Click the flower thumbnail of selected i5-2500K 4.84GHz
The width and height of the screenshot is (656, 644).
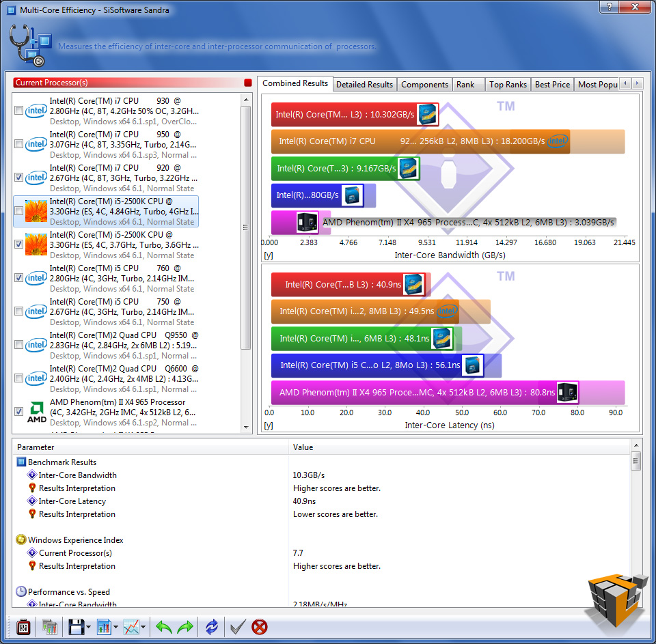(x=36, y=211)
